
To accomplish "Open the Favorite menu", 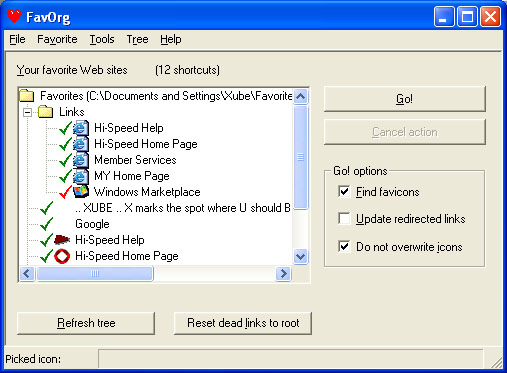I will [x=57, y=39].
